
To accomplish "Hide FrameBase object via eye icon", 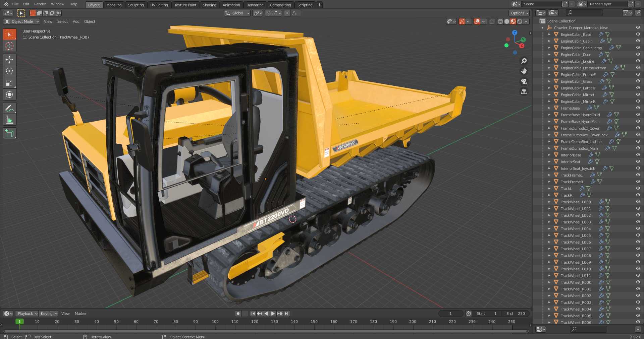I will [x=638, y=108].
